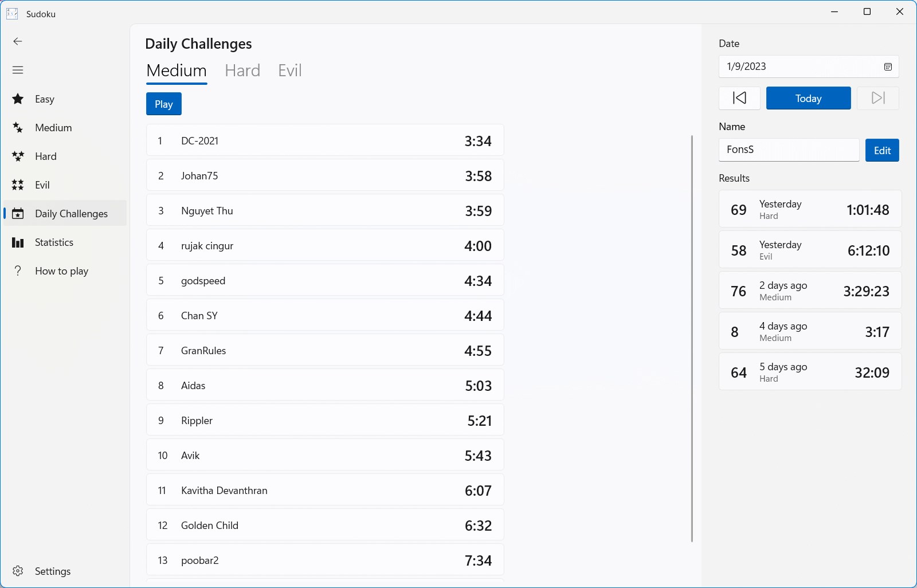
Task: Select the Evil difficulty in the sidebar
Action: (42, 185)
